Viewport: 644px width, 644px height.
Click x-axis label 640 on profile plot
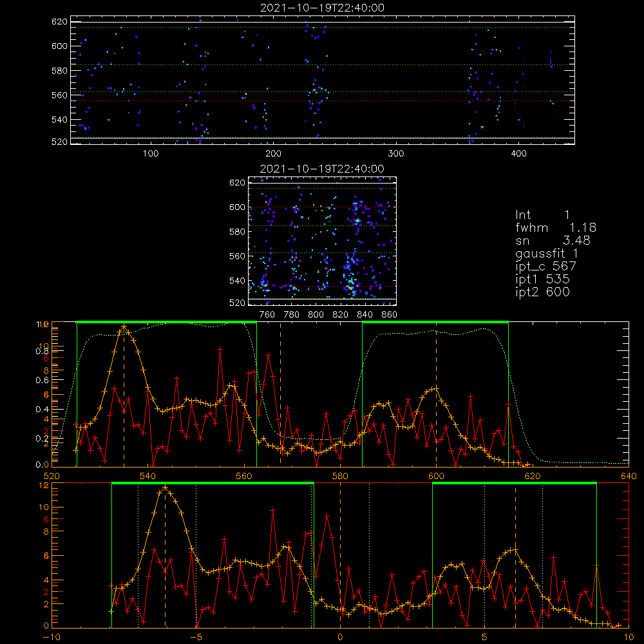tap(629, 476)
